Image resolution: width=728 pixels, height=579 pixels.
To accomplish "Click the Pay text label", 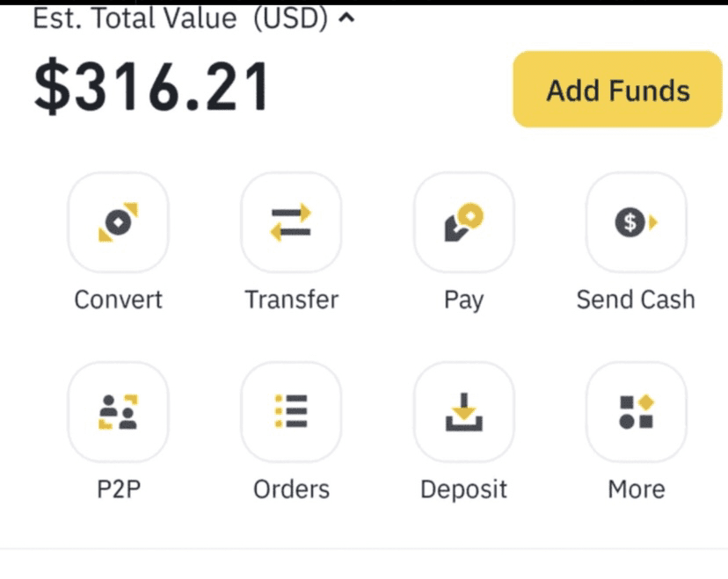I will click(x=463, y=300).
